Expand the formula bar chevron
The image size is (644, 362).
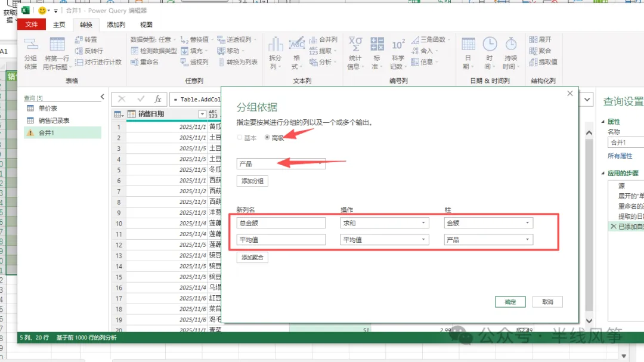tap(587, 100)
